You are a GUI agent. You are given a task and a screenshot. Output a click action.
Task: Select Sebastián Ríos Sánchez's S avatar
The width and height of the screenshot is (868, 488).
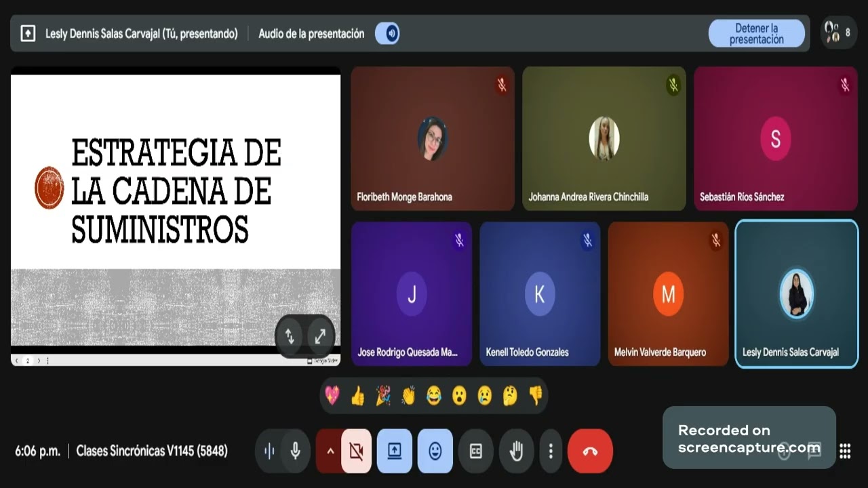tap(776, 138)
